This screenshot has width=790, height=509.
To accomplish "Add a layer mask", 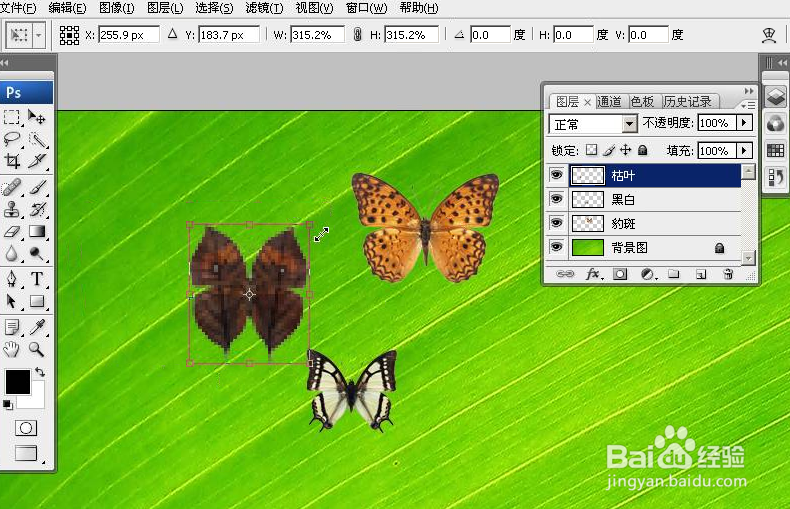I will click(620, 274).
